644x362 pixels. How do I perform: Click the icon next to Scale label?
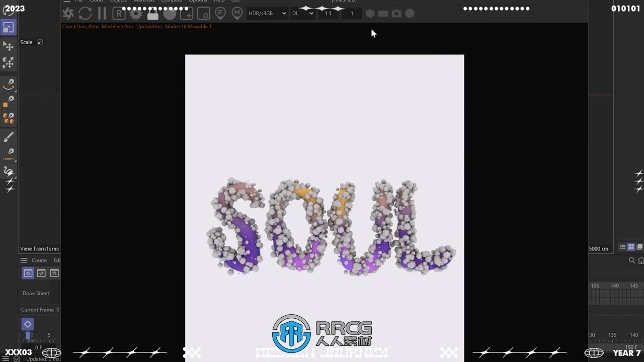[40, 42]
